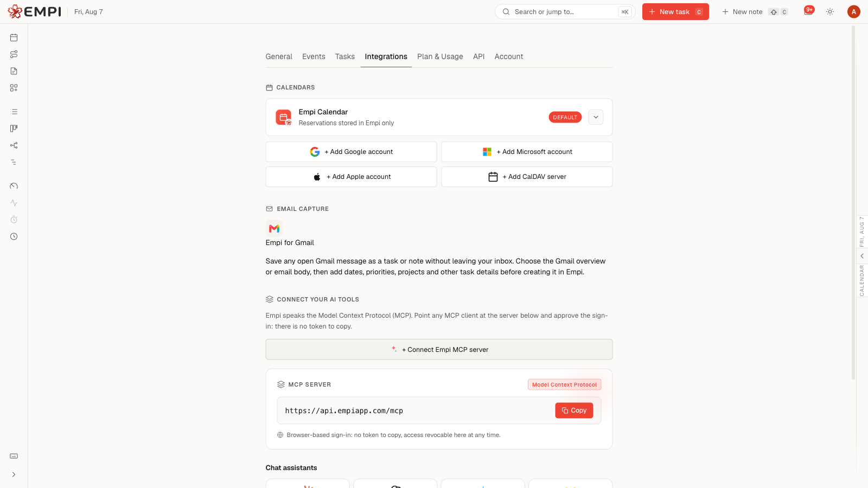Switch to the Plan & Usage tab
Image resolution: width=868 pixels, height=488 pixels.
(440, 56)
